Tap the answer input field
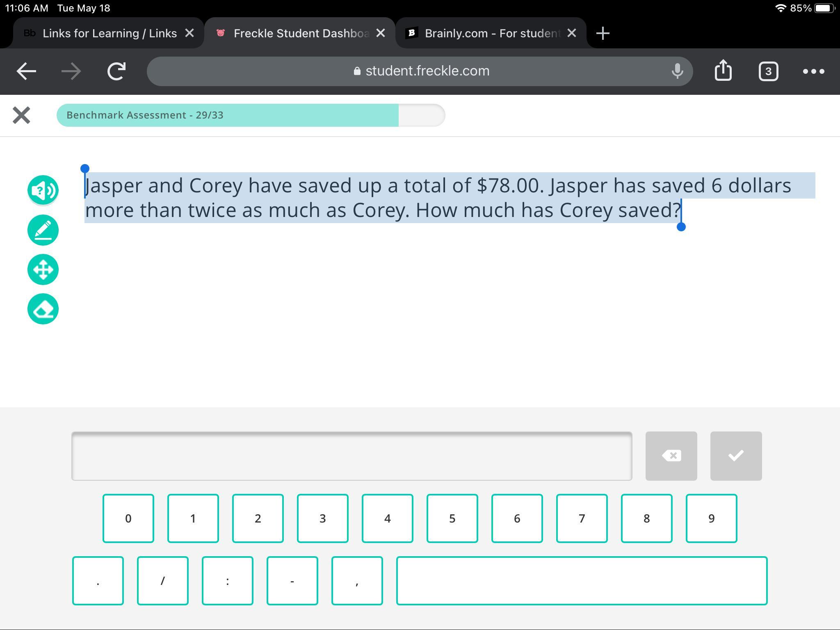This screenshot has width=840, height=630. [352, 456]
